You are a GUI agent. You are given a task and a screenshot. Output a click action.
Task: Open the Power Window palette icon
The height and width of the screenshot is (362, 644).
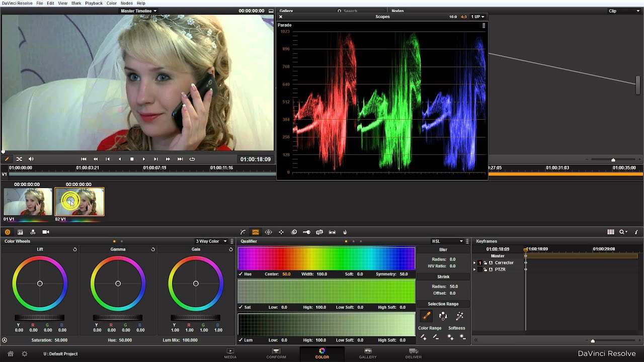(x=269, y=232)
